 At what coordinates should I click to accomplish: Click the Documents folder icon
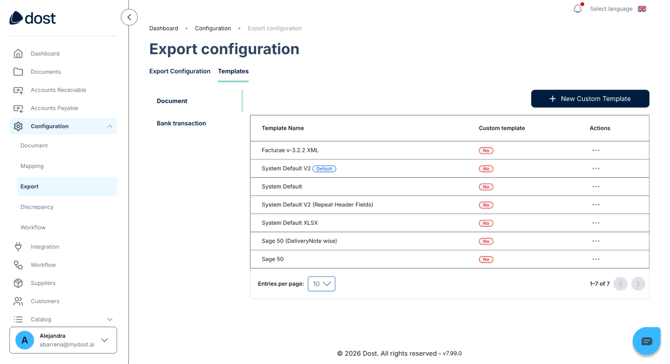[x=18, y=72]
